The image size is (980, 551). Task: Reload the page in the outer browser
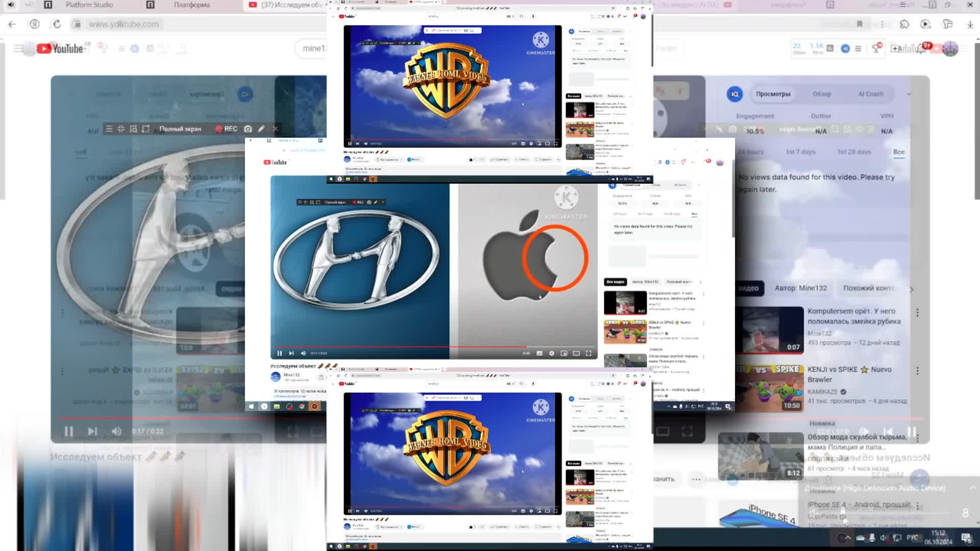click(57, 24)
